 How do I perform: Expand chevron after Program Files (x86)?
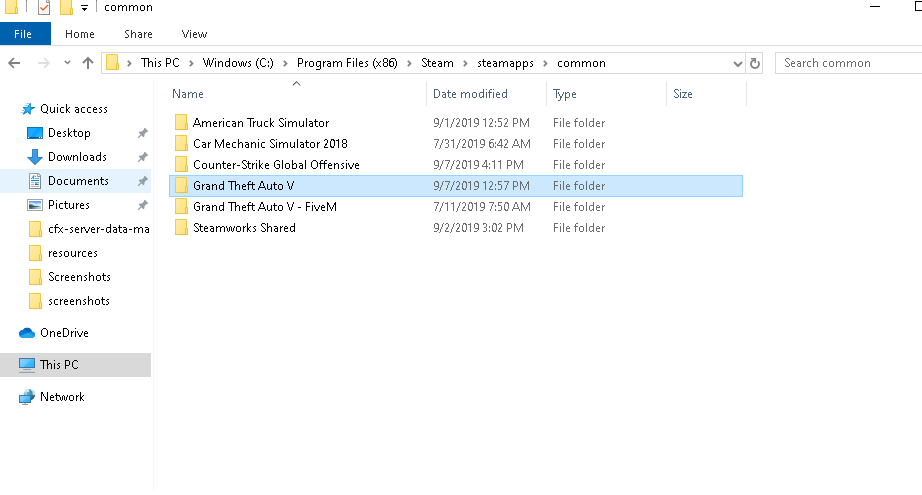coord(409,63)
